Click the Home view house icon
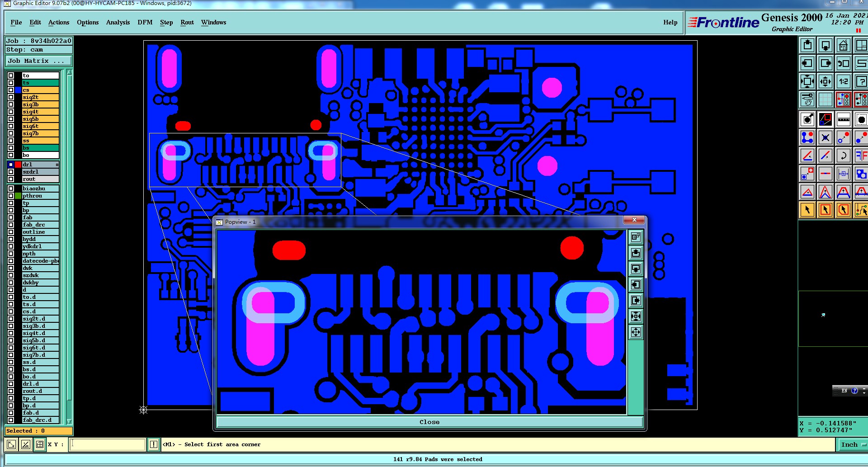Screen dimensions: 868x467 tap(843, 46)
